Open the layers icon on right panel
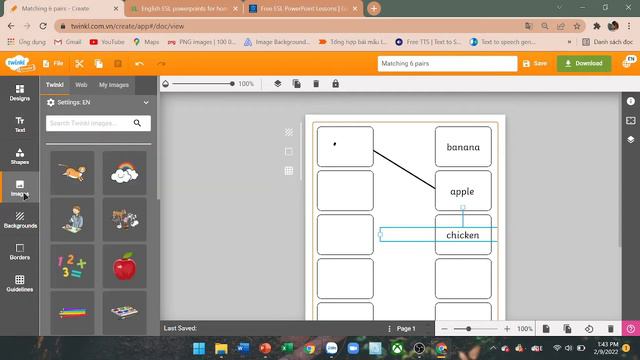The width and height of the screenshot is (640, 360). [x=631, y=139]
